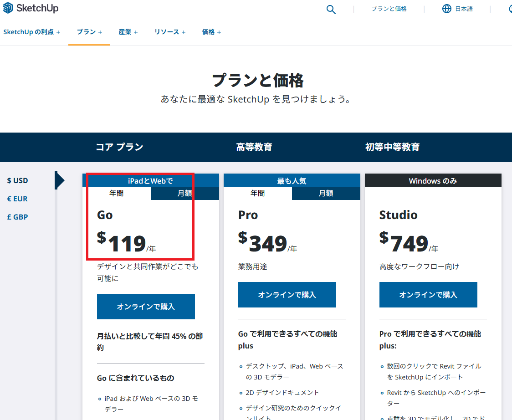Select EUR currency

(17, 199)
